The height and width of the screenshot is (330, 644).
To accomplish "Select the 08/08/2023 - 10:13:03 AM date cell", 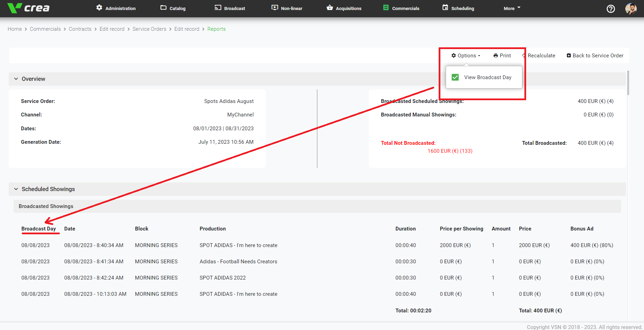I will click(95, 294).
